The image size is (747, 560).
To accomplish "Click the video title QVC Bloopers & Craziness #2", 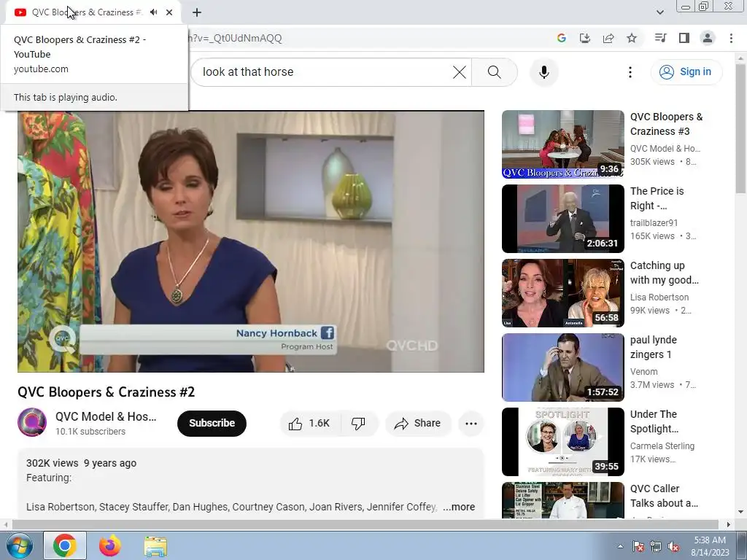I will coord(107,392).
